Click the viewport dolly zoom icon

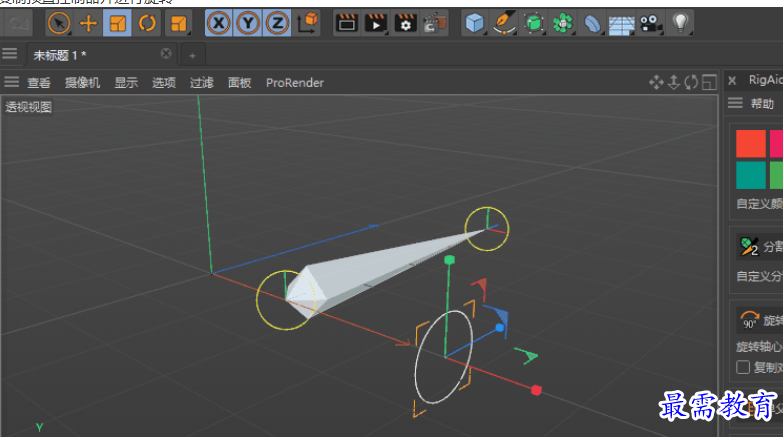coord(674,82)
